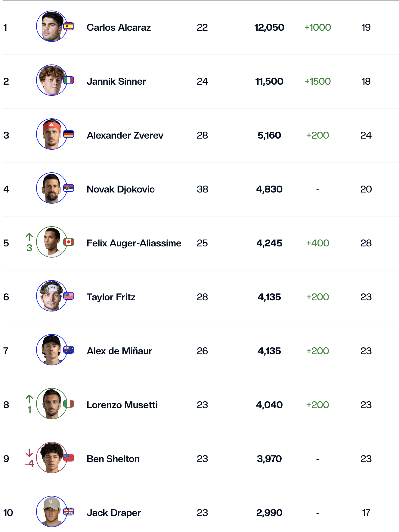Click the Australia flag icon beside de Miñaur
The height and width of the screenshot is (532, 399).
click(69, 350)
